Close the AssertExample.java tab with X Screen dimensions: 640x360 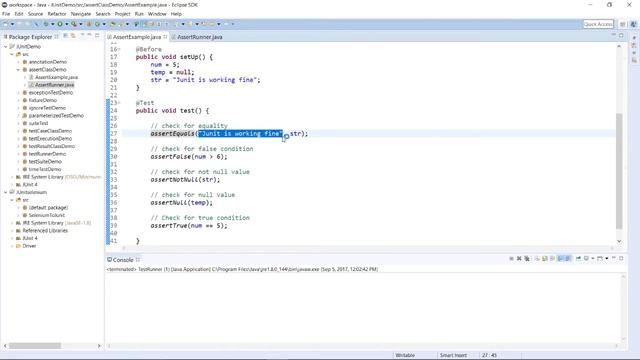[165, 37]
